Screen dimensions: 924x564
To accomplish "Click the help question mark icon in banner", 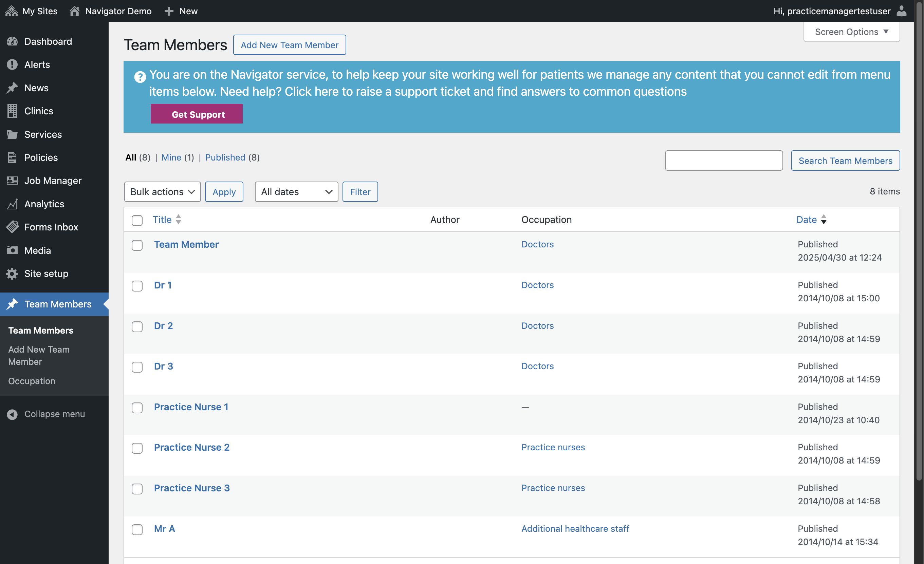I will tap(140, 77).
